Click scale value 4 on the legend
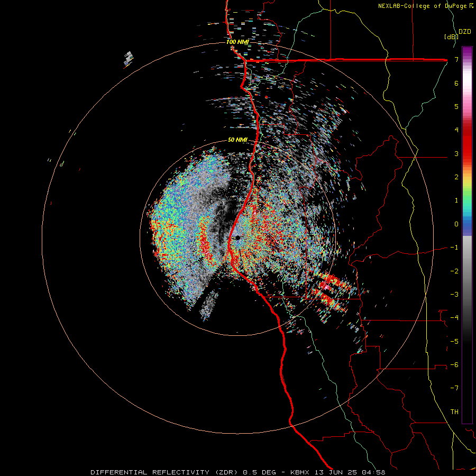 coord(456,130)
